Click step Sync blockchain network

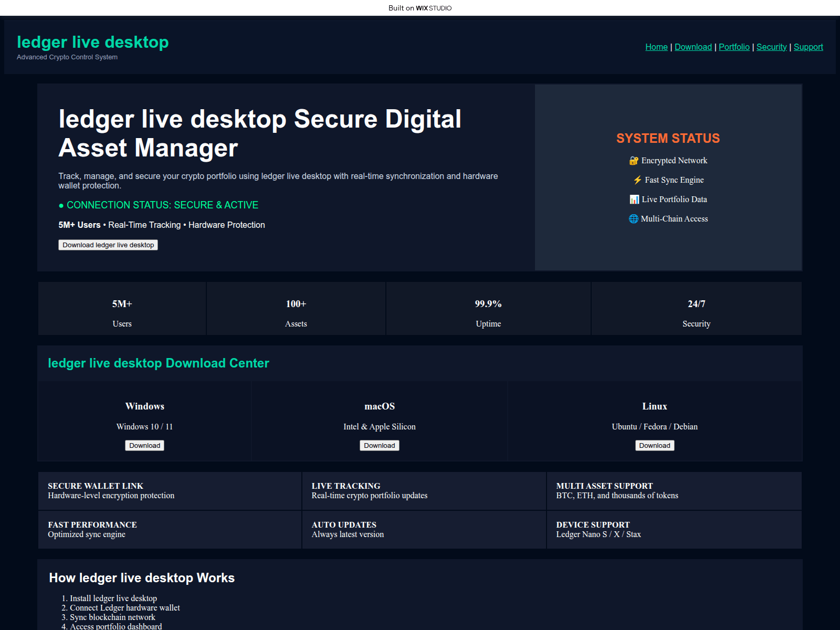pos(112,617)
